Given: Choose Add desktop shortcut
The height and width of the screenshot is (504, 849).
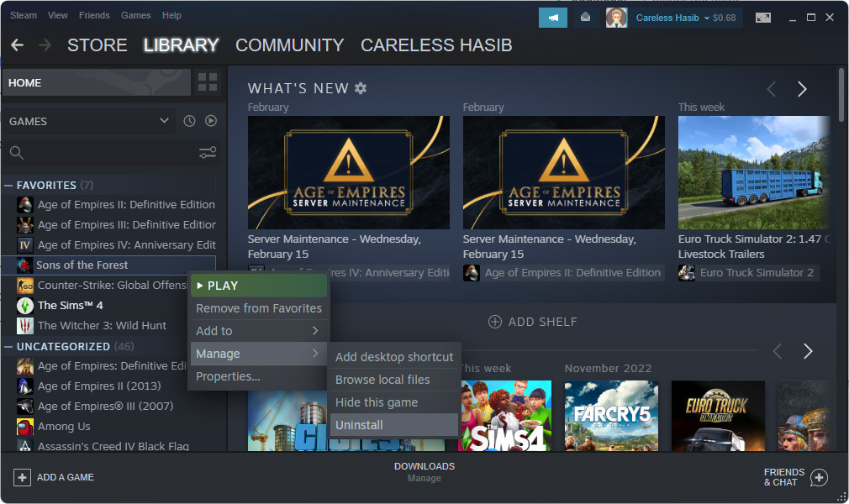Looking at the screenshot, I should click(394, 357).
